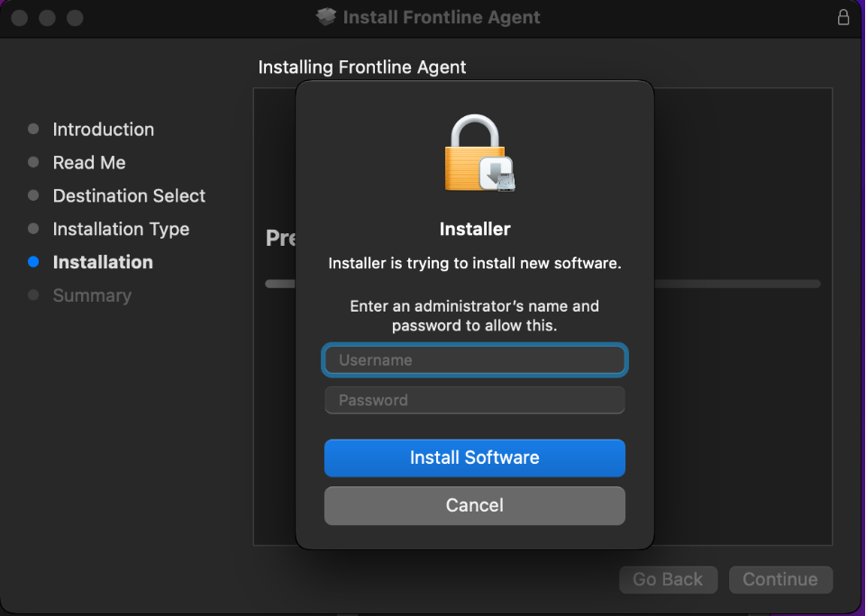Click into the Password field

[x=474, y=400]
